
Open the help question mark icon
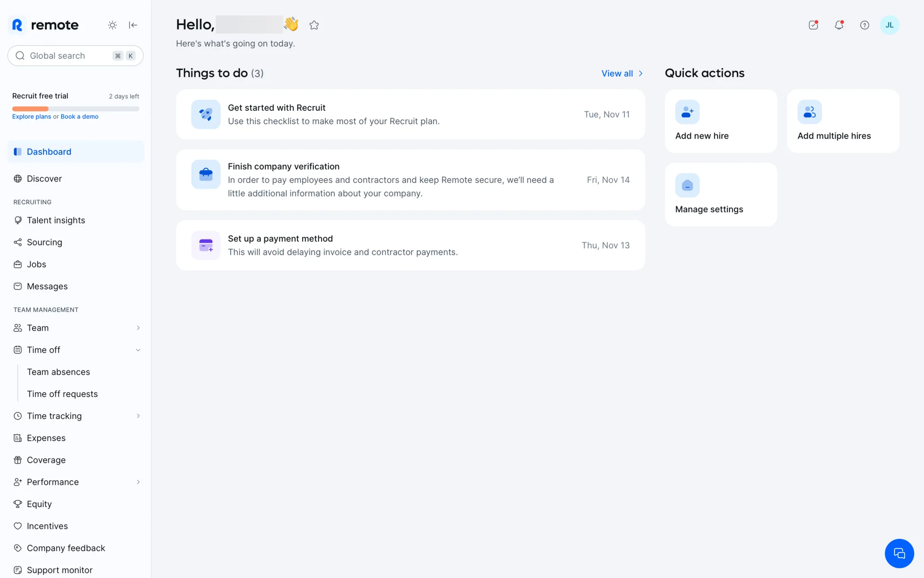pyautogui.click(x=864, y=25)
